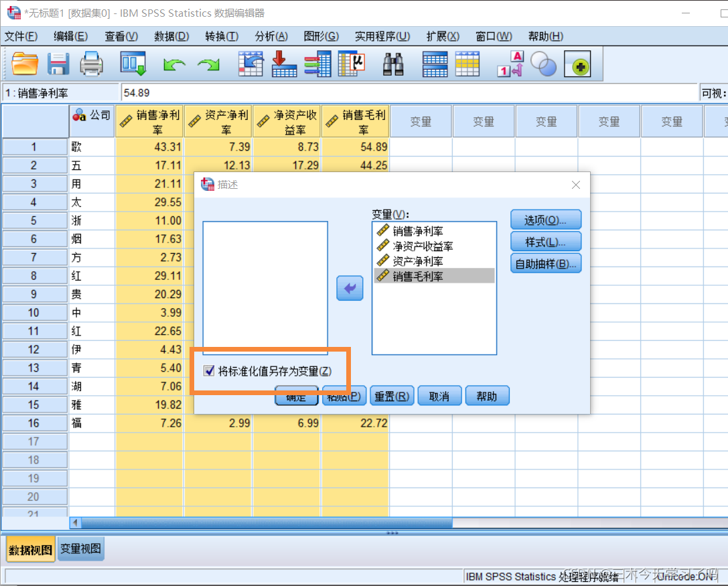Open the 扩展(X) menu

[x=443, y=36]
